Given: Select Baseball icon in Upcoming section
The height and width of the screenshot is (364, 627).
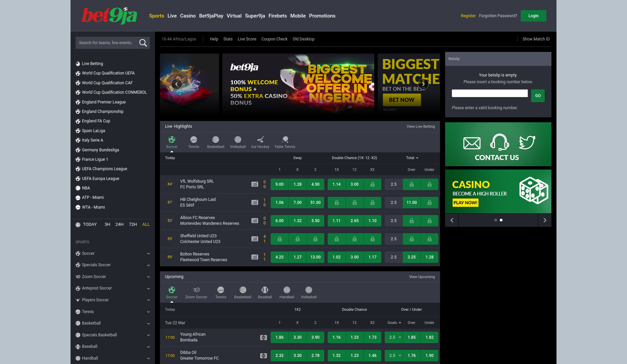Looking at the screenshot, I should point(265,290).
